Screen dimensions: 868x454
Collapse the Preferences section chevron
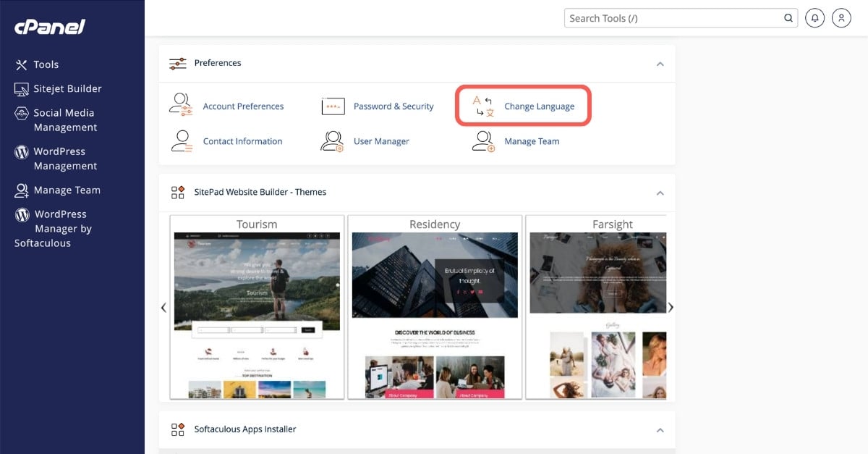click(660, 64)
